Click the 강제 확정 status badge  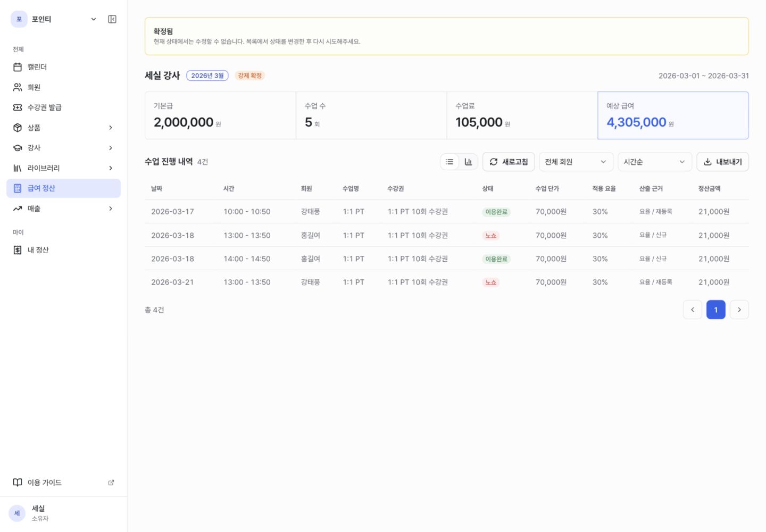[249, 76]
